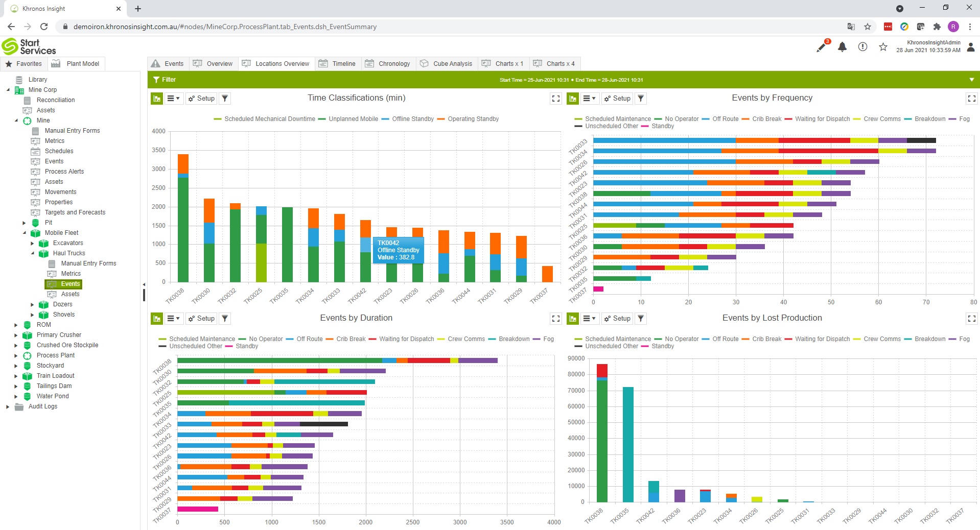Expand the Pit tree node
The height and width of the screenshot is (530, 980).
click(24, 223)
